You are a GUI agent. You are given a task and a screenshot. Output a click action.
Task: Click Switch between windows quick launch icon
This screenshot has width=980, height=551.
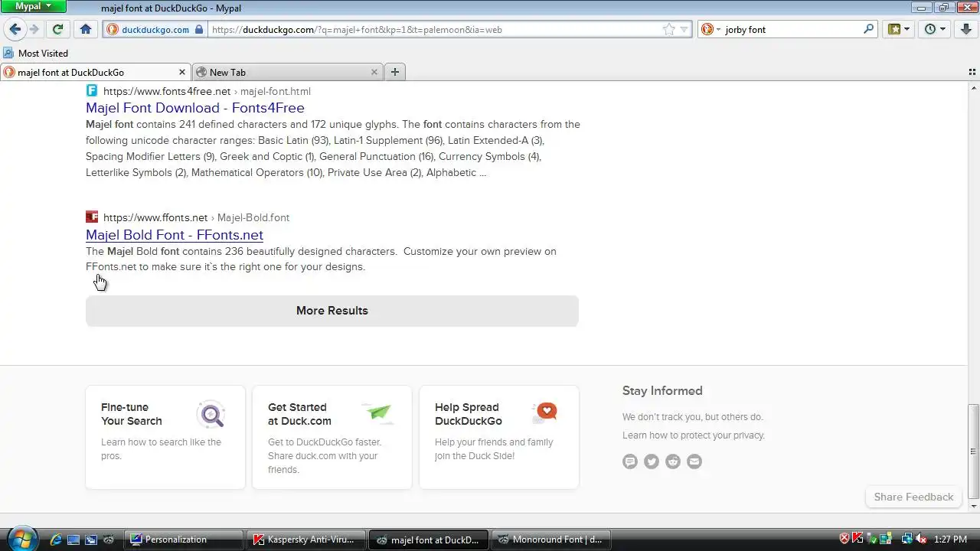[x=91, y=540]
